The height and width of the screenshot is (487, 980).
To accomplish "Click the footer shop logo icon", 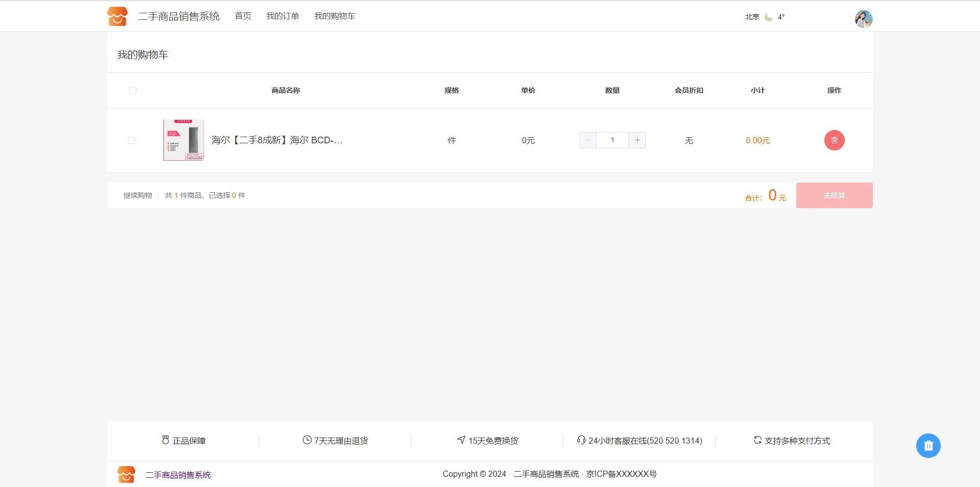I will [x=126, y=474].
